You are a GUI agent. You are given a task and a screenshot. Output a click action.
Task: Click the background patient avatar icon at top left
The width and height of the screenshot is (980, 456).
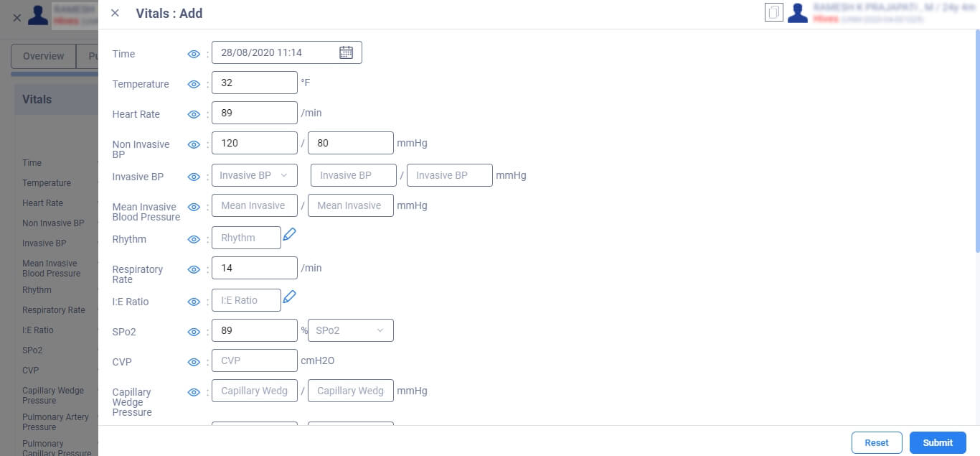(38, 14)
